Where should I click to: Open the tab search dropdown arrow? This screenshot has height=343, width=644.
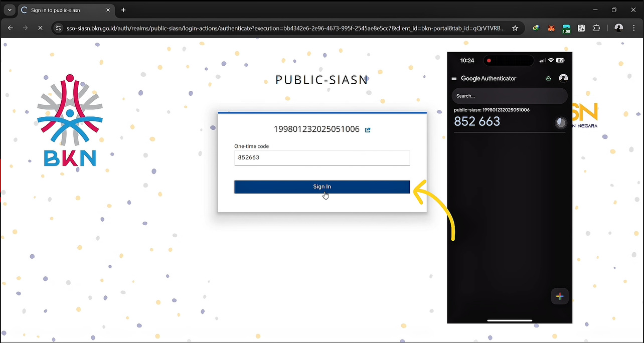pos(10,10)
